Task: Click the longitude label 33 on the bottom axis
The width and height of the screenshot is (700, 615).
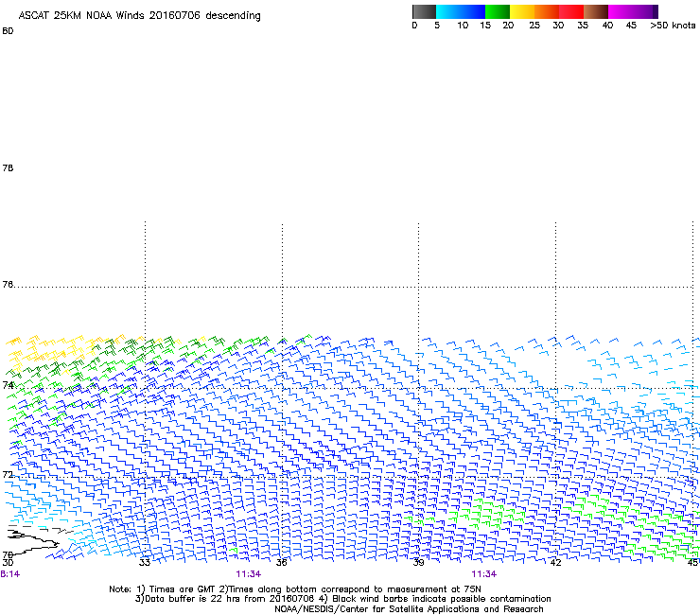Action: [144, 563]
